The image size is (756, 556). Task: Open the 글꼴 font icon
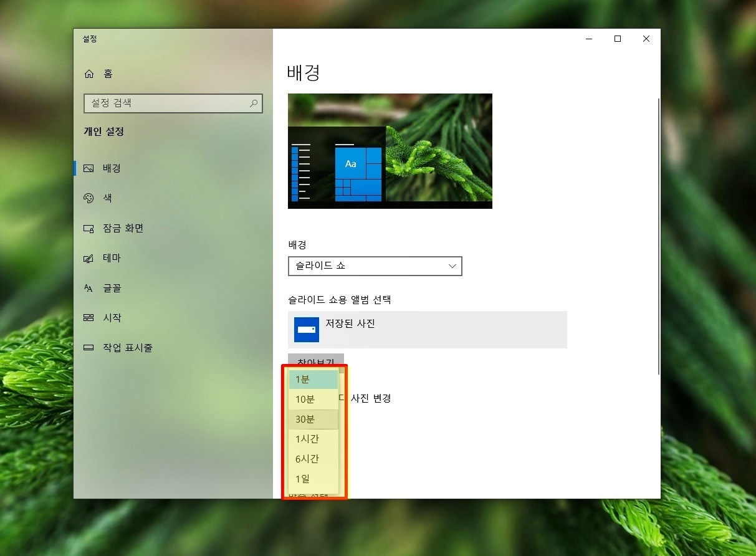pyautogui.click(x=89, y=288)
